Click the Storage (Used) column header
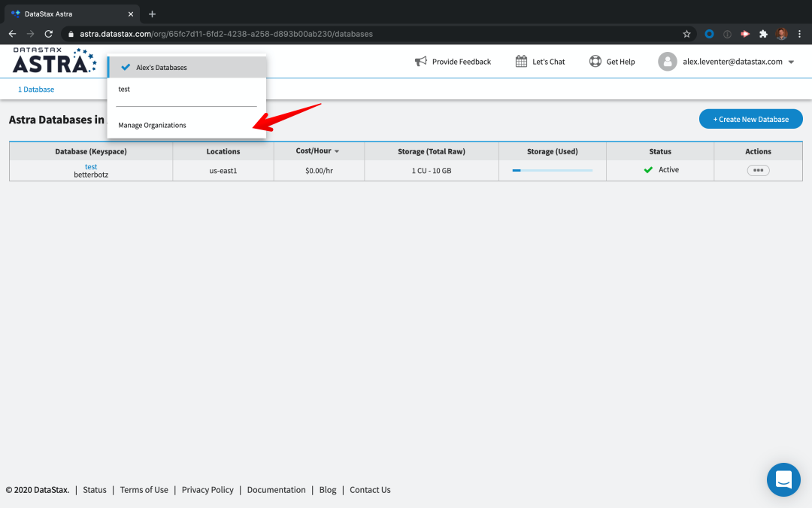The width and height of the screenshot is (812, 508). (552, 151)
